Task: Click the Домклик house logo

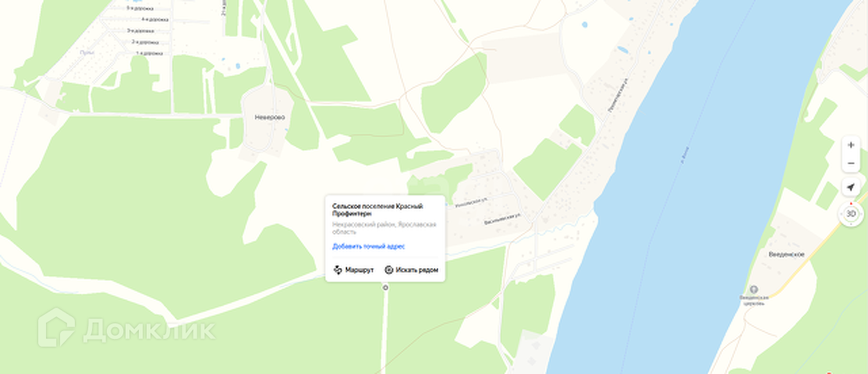Action: pyautogui.click(x=56, y=327)
